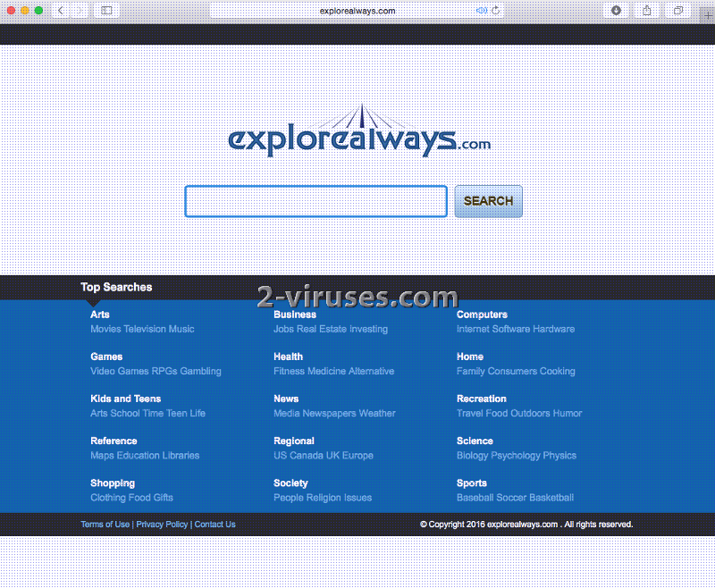
Task: Click the explorealways.com logo
Action: point(359,132)
